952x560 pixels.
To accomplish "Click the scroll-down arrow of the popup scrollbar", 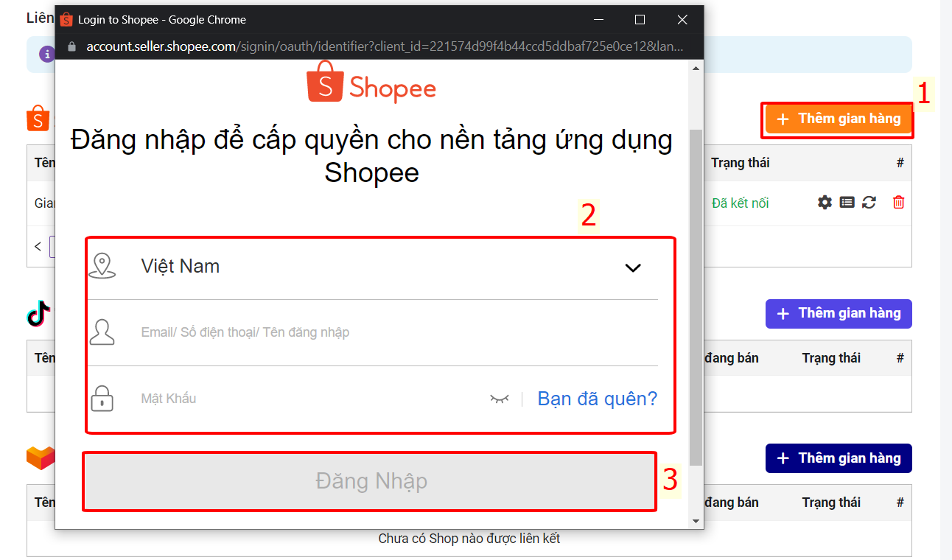I will [x=696, y=521].
